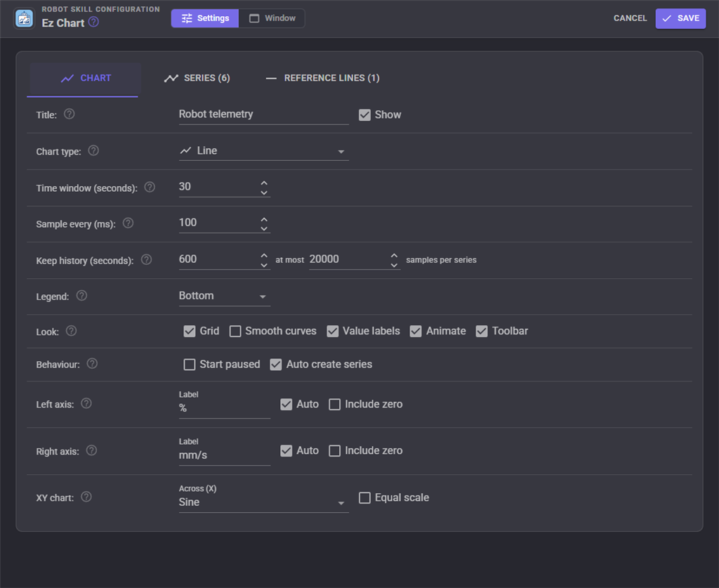Click Keep history help icon

click(x=146, y=260)
